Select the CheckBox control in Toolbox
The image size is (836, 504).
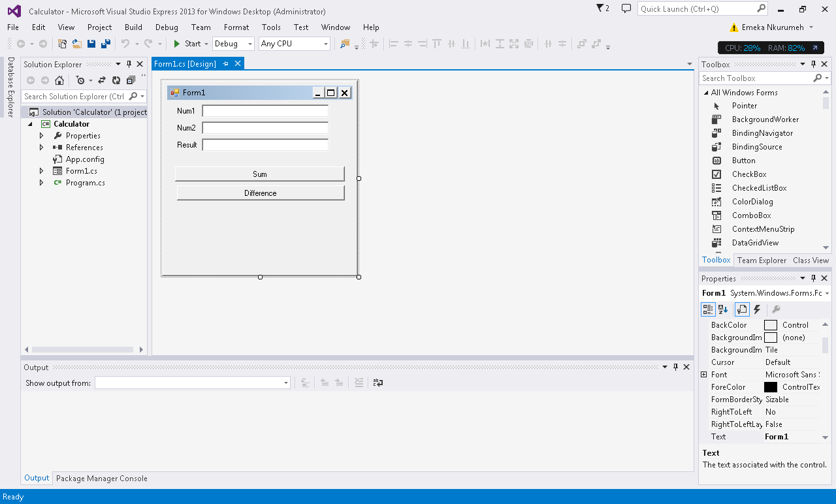click(x=749, y=174)
